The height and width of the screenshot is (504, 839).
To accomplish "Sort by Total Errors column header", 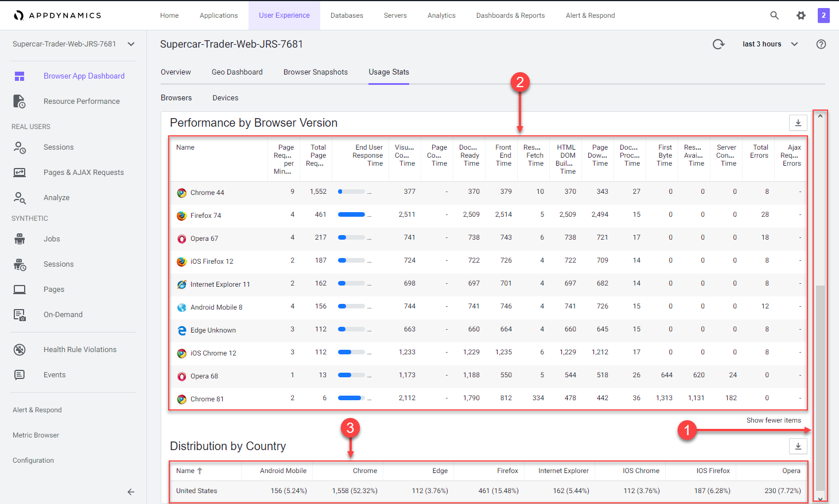I will (x=759, y=151).
